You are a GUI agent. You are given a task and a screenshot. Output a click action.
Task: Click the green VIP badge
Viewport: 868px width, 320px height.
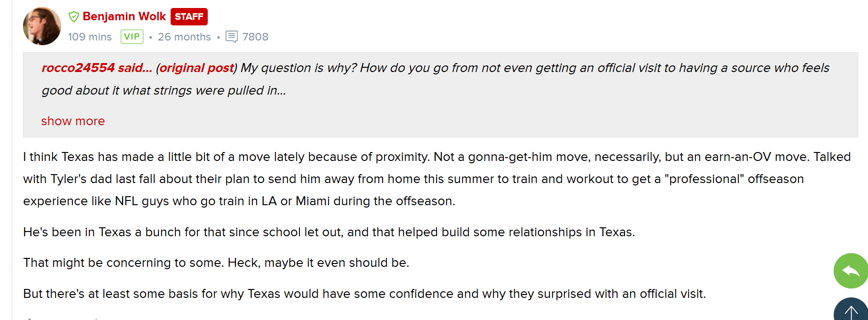point(132,37)
